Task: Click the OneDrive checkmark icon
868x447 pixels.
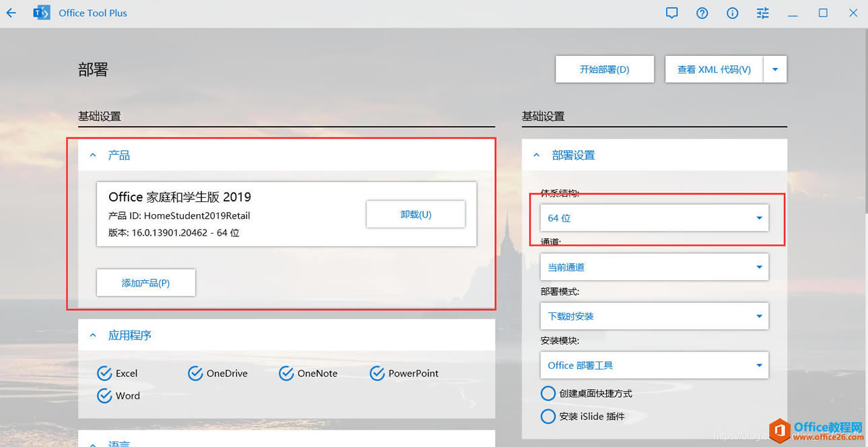Action: pos(195,372)
